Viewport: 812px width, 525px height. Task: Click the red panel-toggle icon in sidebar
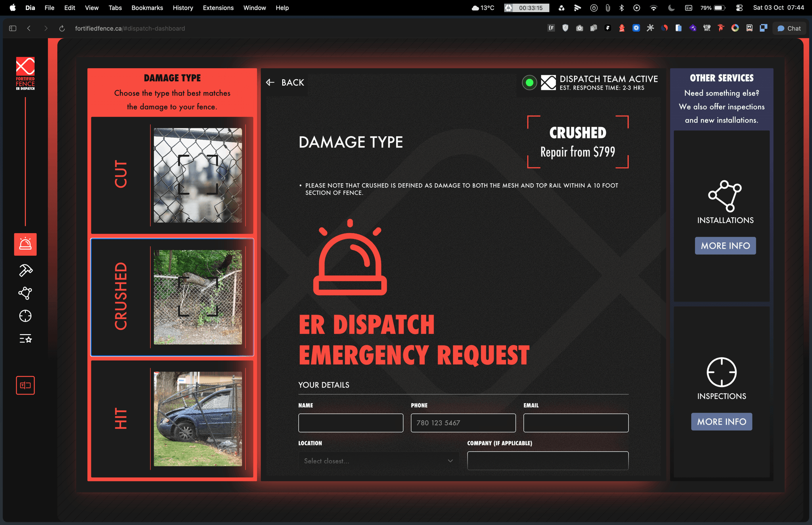point(25,385)
